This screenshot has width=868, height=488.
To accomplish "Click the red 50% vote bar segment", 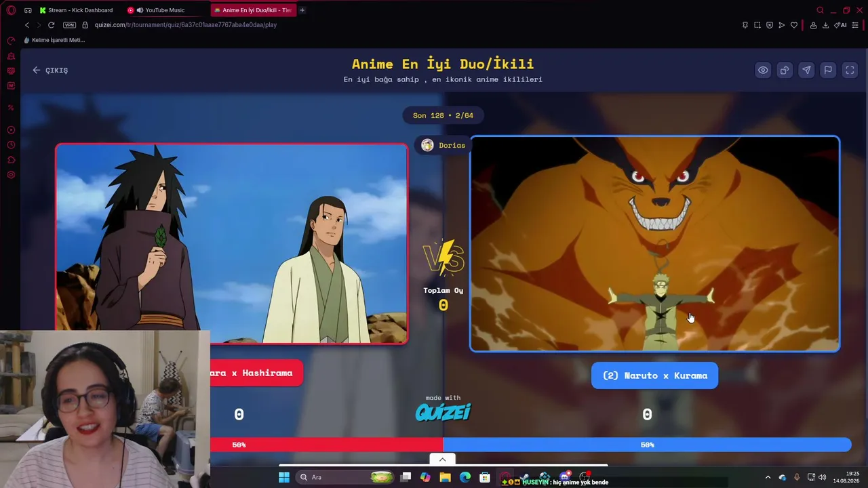I will [x=327, y=445].
